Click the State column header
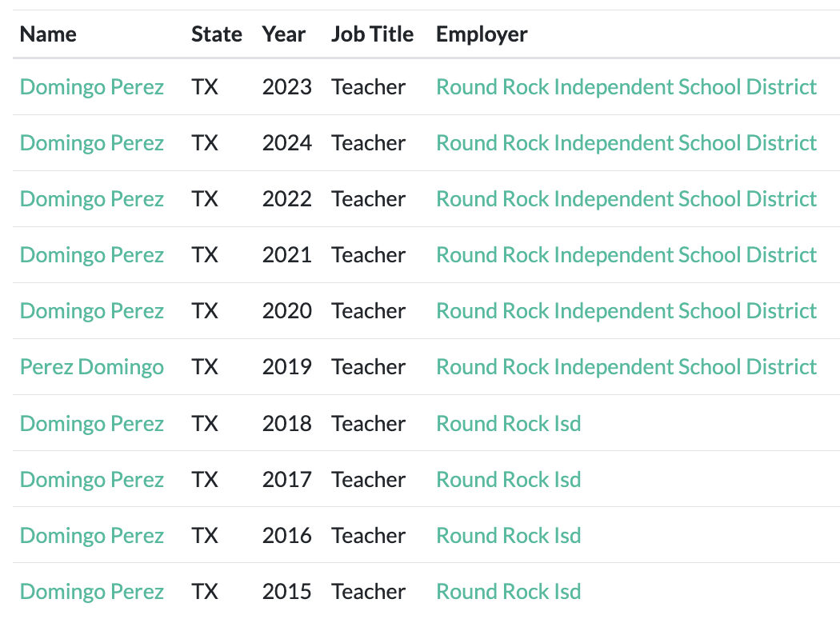Screen dimensions: 840x619 (216, 34)
